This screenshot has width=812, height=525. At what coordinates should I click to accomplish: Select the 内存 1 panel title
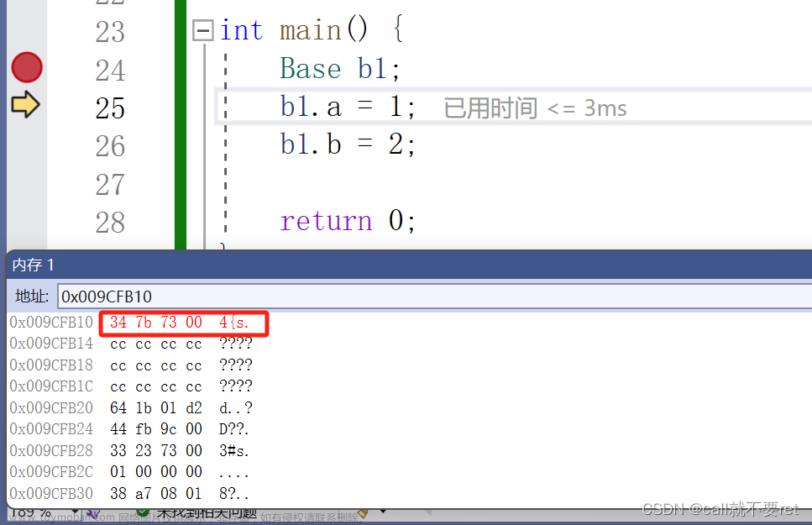33,265
